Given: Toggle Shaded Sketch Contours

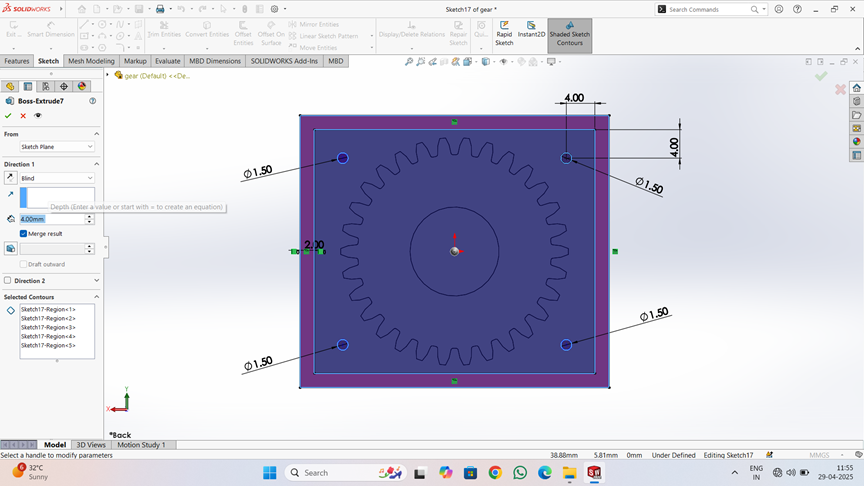Looking at the screenshot, I should click(x=570, y=34).
